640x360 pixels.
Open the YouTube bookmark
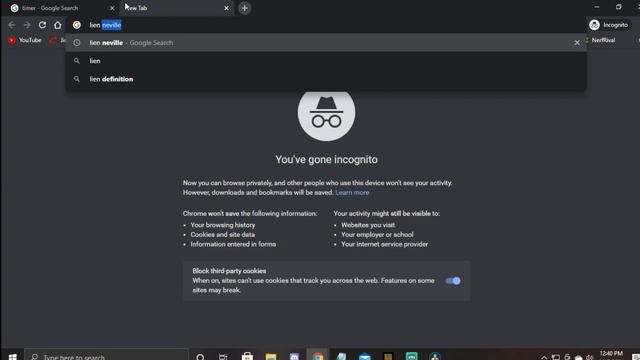coord(25,40)
